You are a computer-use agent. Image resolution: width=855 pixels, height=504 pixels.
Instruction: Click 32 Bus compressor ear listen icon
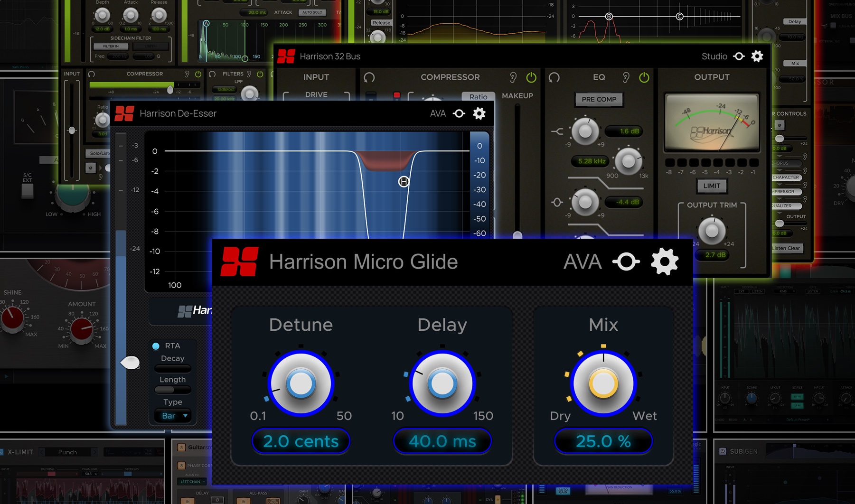pyautogui.click(x=513, y=77)
